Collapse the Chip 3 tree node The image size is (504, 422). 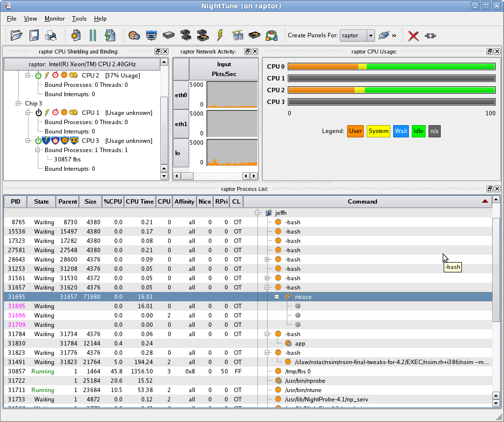point(19,104)
